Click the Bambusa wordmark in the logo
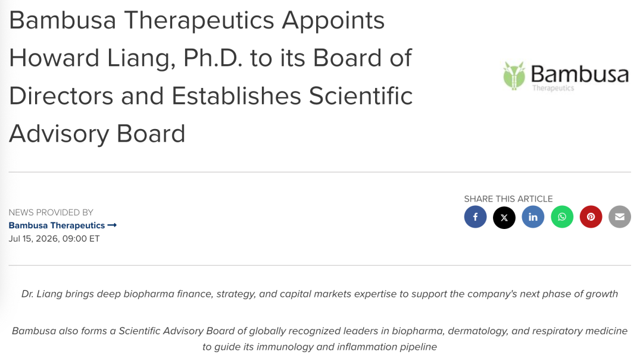 (x=579, y=74)
